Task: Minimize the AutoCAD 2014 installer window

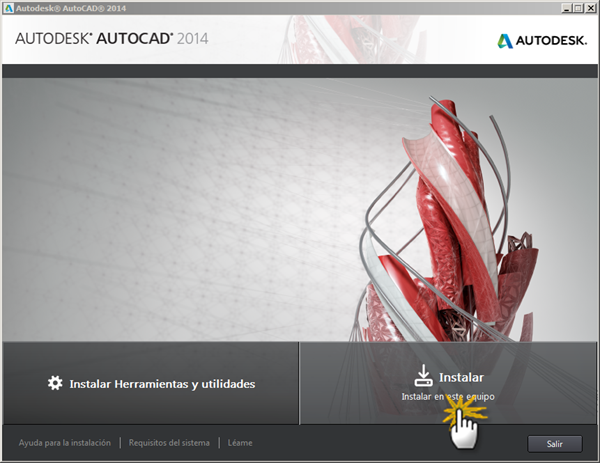Action: click(x=567, y=8)
